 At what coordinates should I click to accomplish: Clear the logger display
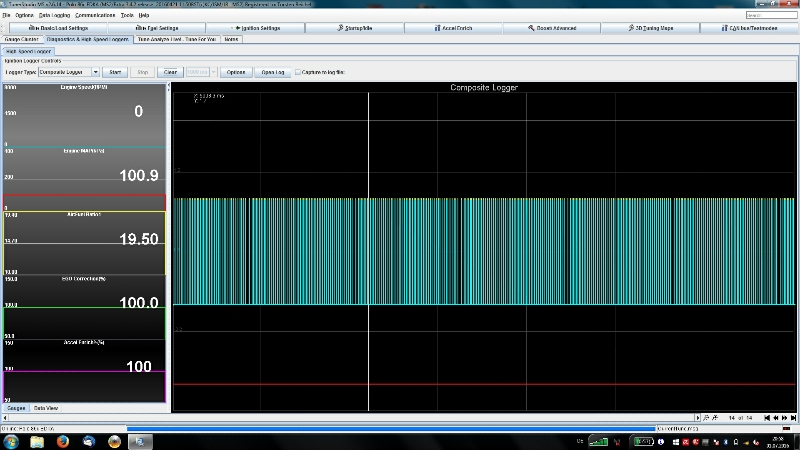[170, 72]
